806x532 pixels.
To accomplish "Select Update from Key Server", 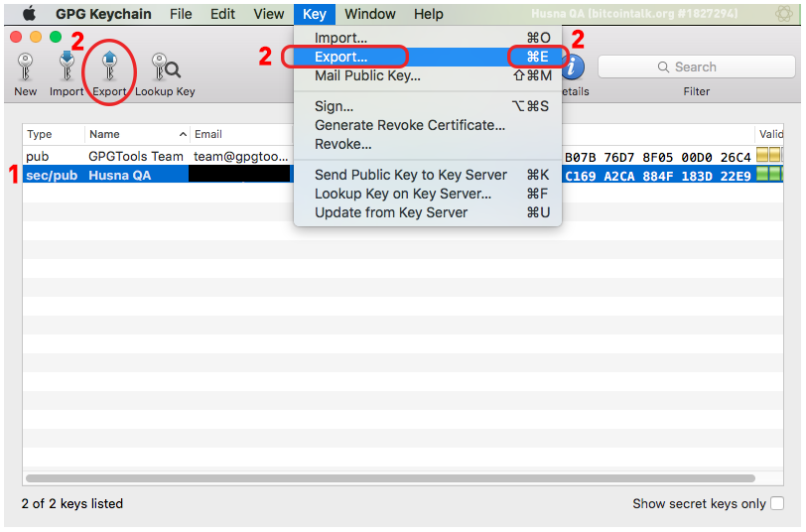I will [427, 212].
